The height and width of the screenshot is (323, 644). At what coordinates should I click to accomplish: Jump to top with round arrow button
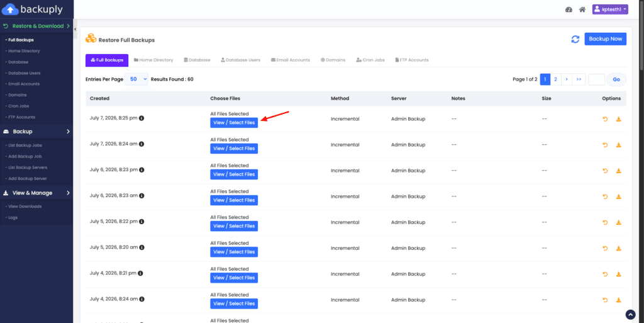[630, 314]
